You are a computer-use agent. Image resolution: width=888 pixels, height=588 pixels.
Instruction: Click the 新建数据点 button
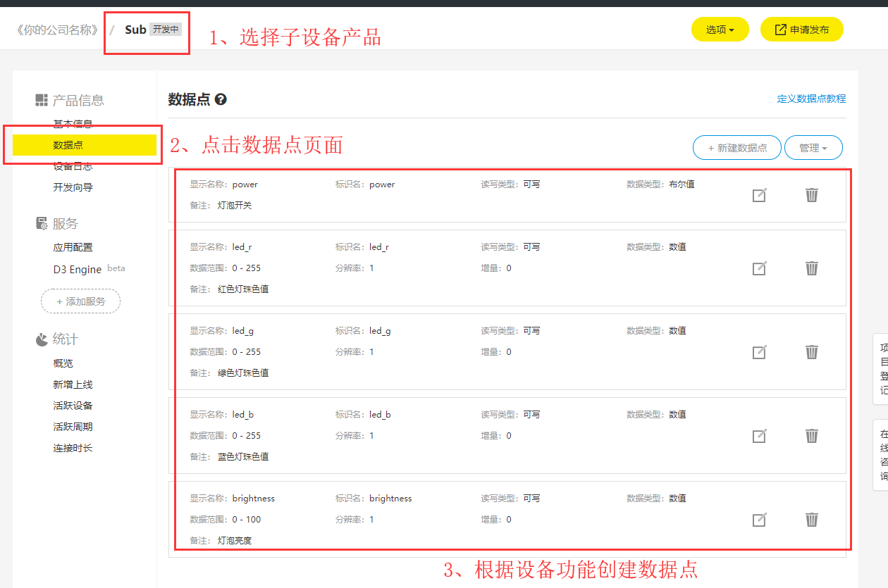(x=736, y=147)
